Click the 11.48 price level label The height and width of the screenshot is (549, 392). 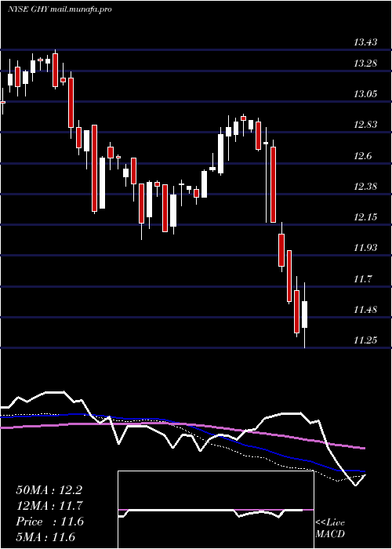pos(365,309)
